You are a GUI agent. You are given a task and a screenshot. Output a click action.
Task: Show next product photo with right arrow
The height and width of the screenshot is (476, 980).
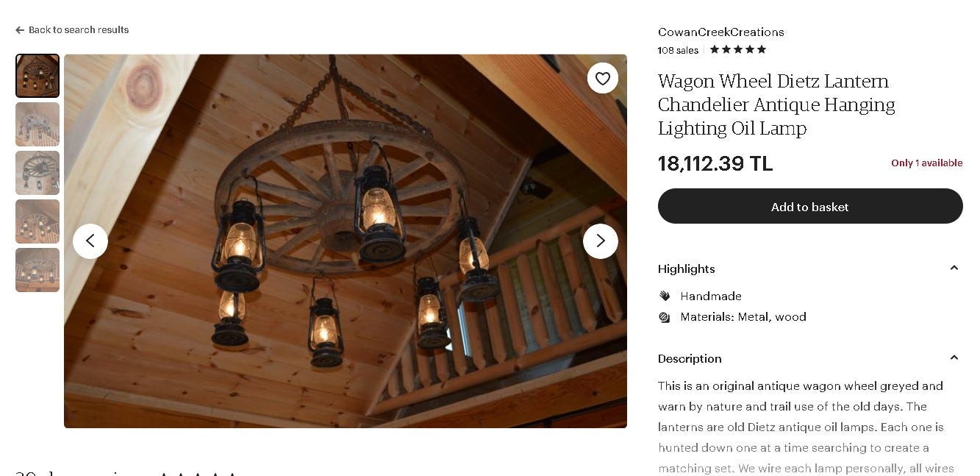tap(601, 241)
